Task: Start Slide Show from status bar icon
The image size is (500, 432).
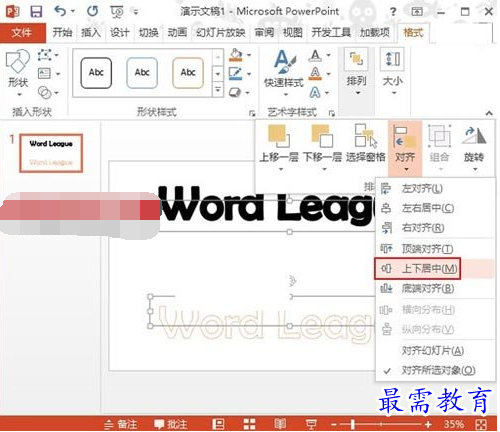Action: (311, 424)
